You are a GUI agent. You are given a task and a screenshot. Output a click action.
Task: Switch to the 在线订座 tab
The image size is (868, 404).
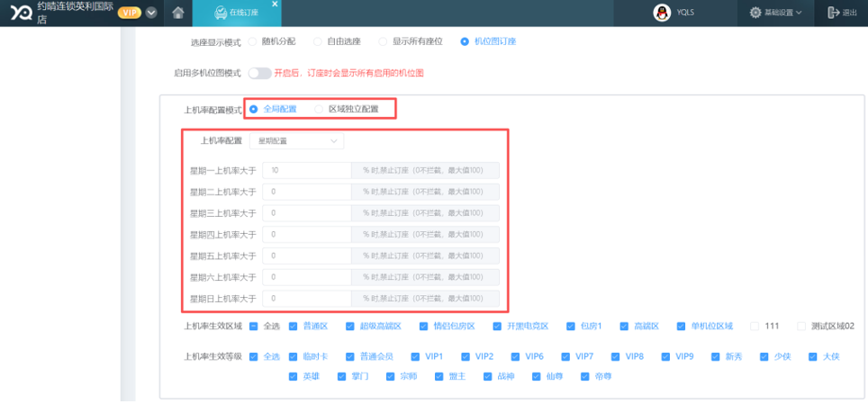(x=237, y=13)
